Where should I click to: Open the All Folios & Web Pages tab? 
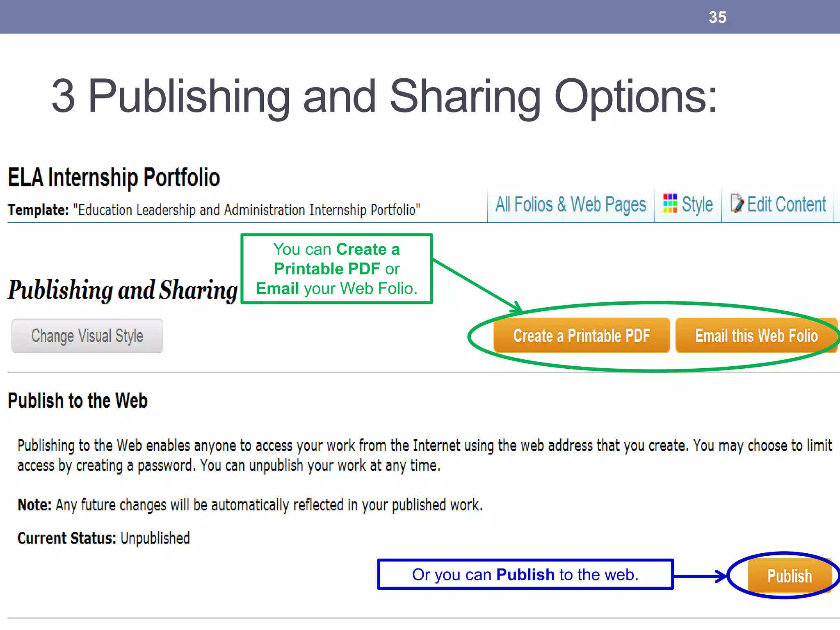click(x=571, y=204)
